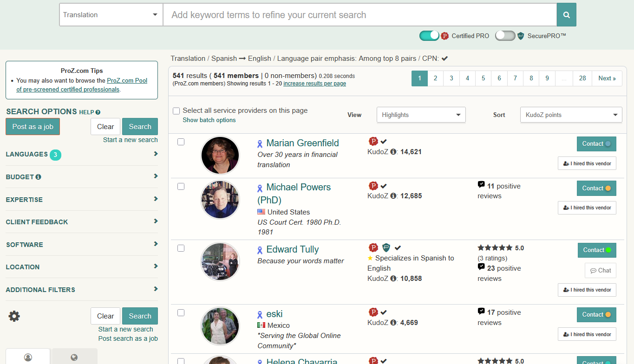634x364 pixels.
Task: Click the ribbon icon beside Michael Powers
Action: click(260, 188)
